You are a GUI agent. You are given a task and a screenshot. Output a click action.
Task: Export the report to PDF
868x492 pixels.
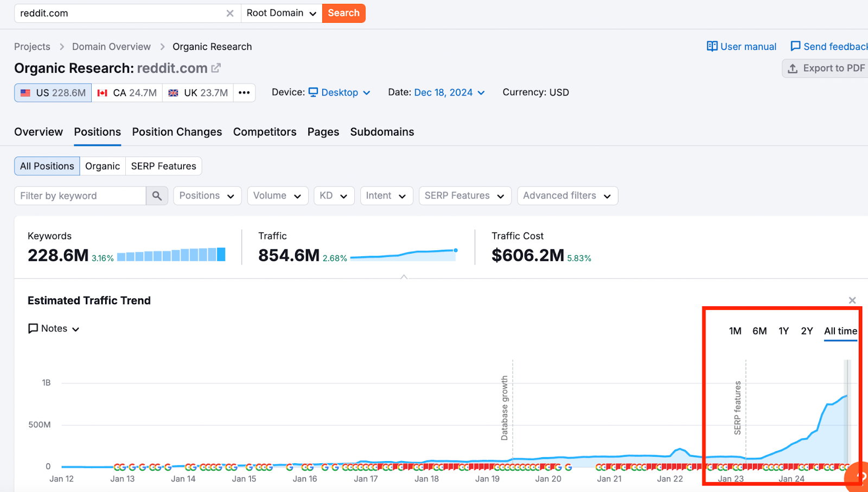pos(826,68)
